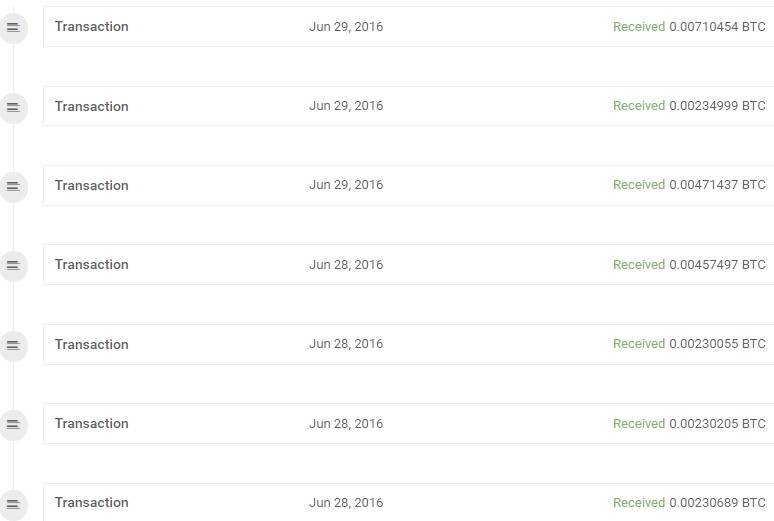Click the Jun 29, 2016 date on the 0.00710454 row
This screenshot has height=521, width=774.
[x=346, y=27]
